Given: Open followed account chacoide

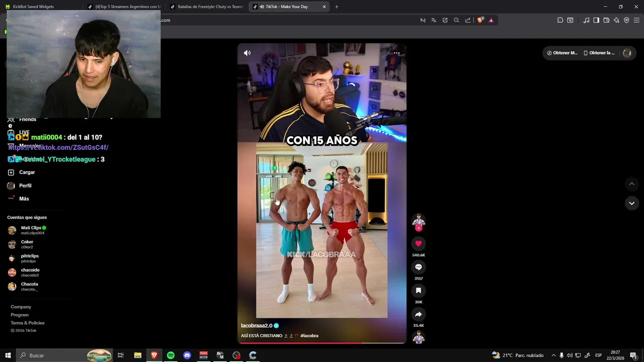Looking at the screenshot, I should [x=24, y=273].
